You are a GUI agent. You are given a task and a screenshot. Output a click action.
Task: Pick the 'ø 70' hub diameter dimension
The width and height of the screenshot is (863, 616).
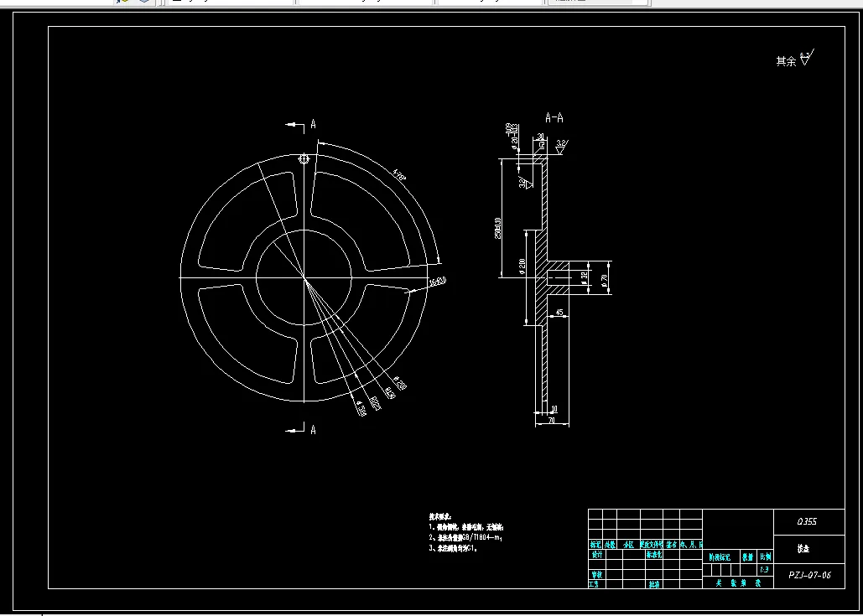pos(604,281)
